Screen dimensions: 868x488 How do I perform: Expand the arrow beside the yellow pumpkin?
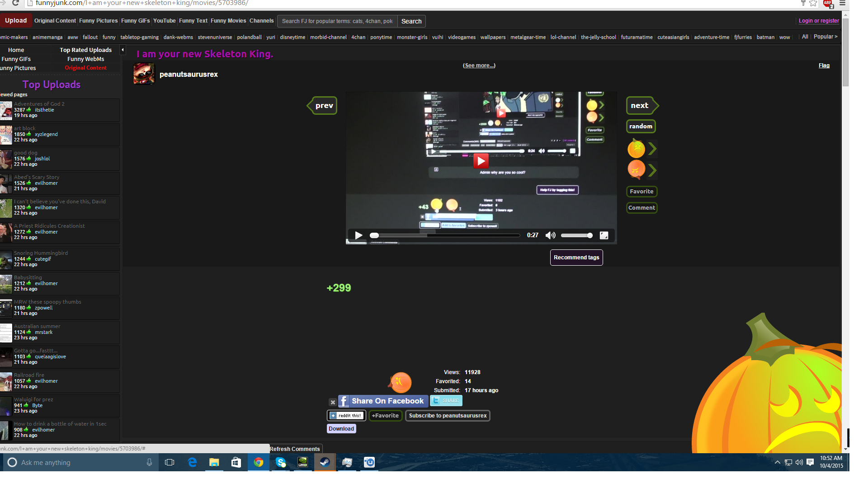pyautogui.click(x=652, y=148)
